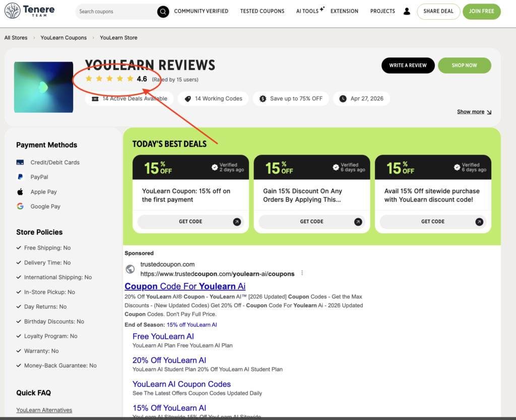Open Free YouLearn AI sitelink
Screen dimensions: 516x420
tap(163, 336)
